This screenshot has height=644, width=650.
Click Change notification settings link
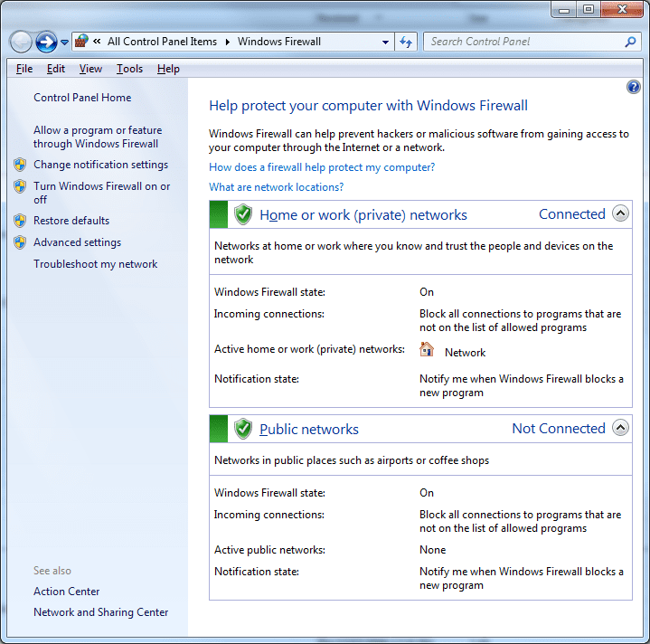pos(100,165)
